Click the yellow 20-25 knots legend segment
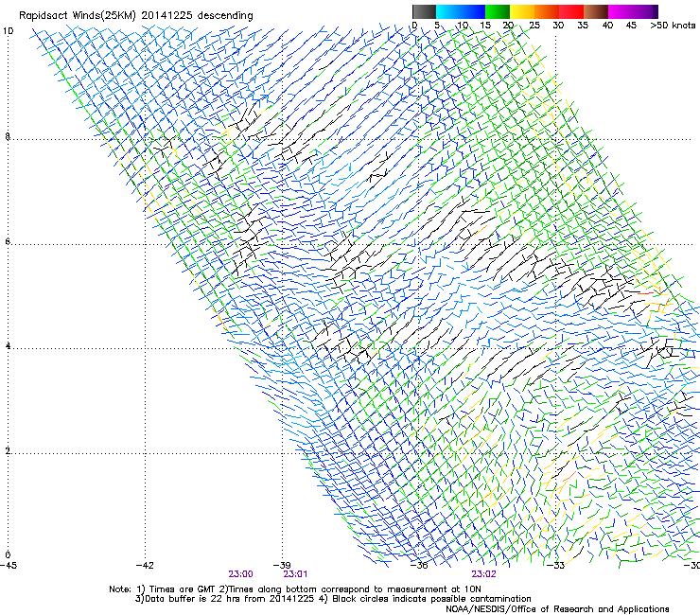 (522, 11)
